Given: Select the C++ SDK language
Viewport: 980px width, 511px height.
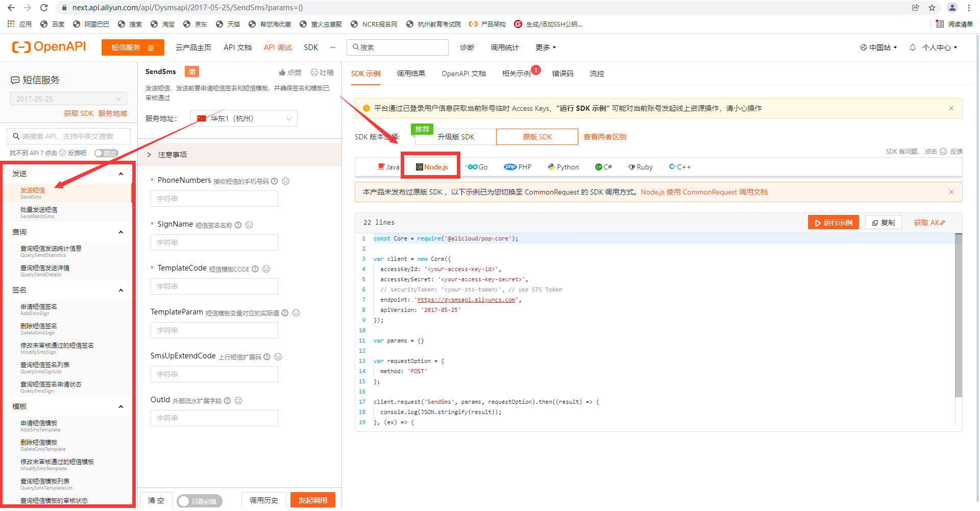Looking at the screenshot, I should coord(680,167).
